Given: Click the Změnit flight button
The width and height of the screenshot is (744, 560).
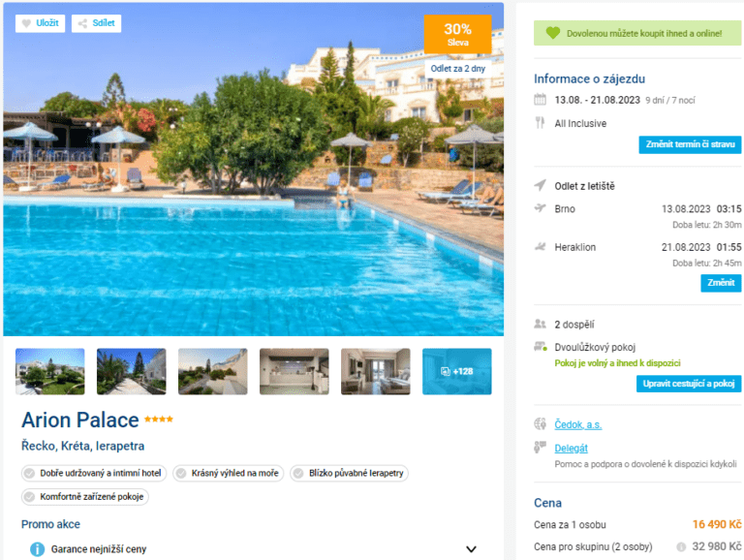Looking at the screenshot, I should (x=721, y=283).
